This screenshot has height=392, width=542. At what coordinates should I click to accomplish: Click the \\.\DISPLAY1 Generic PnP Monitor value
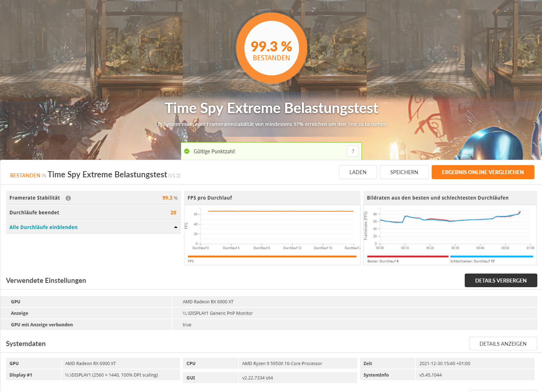tap(218, 313)
